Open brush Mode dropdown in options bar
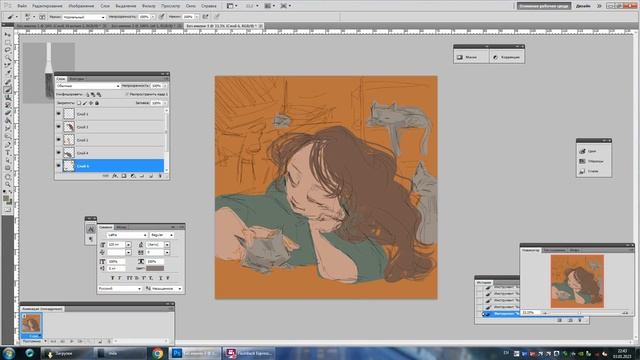 [84, 17]
